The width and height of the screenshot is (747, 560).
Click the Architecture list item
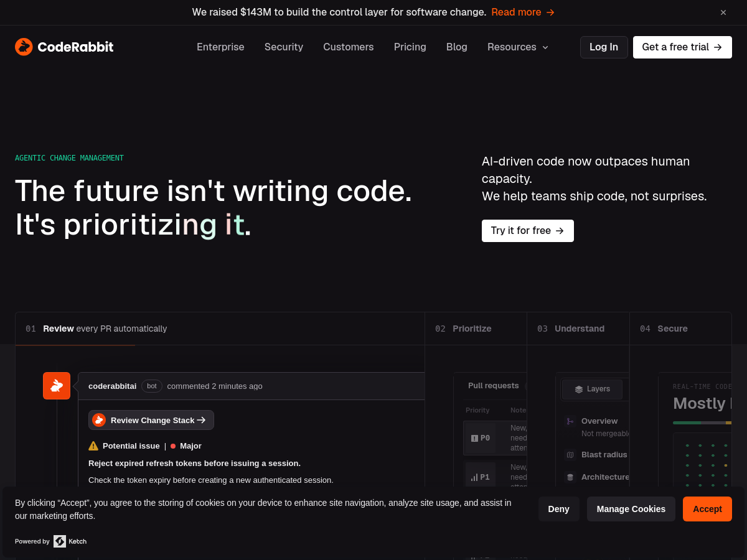click(596, 477)
